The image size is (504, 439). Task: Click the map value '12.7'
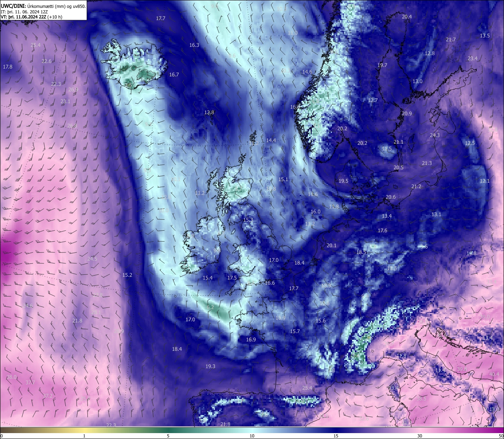coord(372,100)
